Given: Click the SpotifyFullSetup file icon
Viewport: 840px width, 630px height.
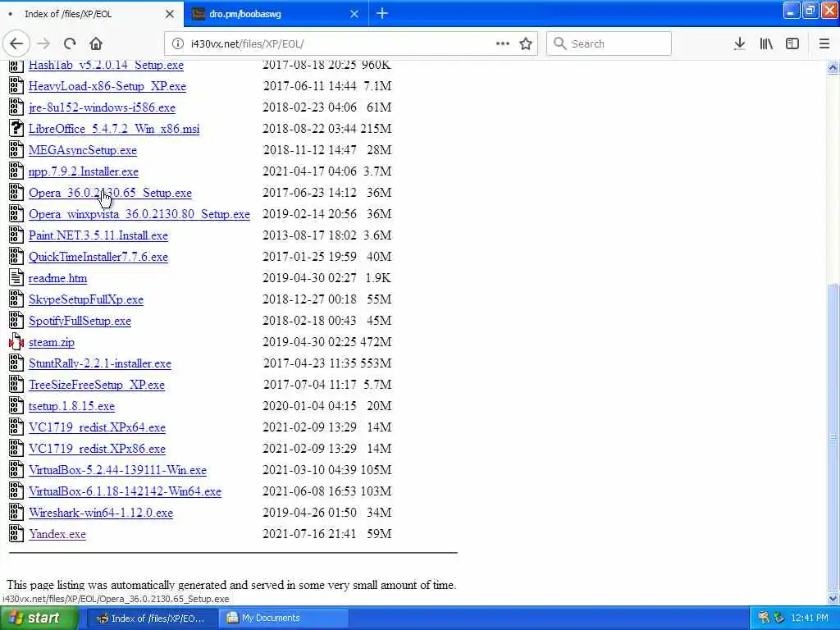Looking at the screenshot, I should (16, 321).
